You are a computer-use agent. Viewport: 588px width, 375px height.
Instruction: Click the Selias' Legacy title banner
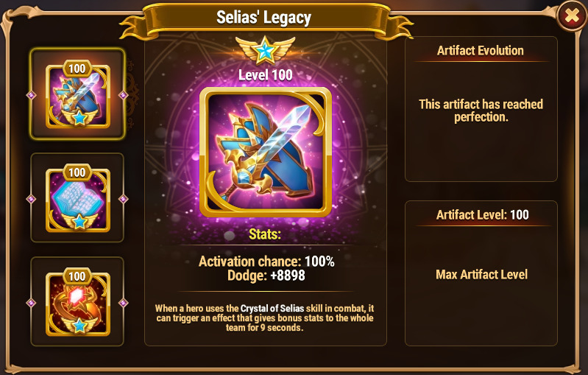tap(264, 18)
